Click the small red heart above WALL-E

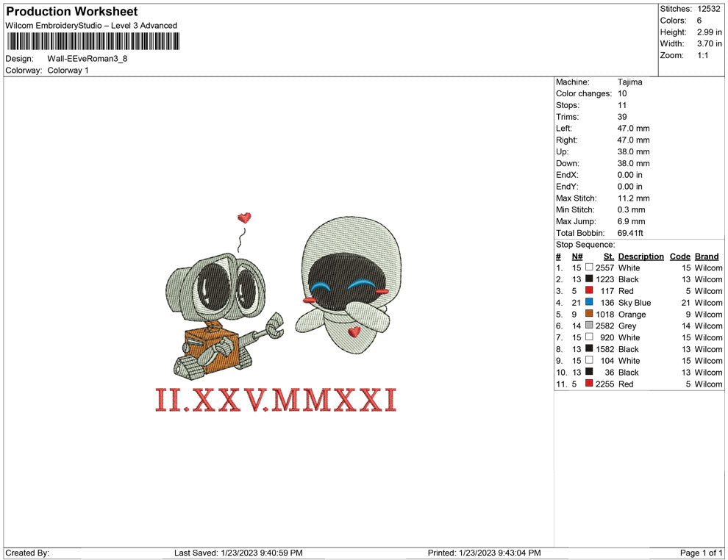point(244,217)
